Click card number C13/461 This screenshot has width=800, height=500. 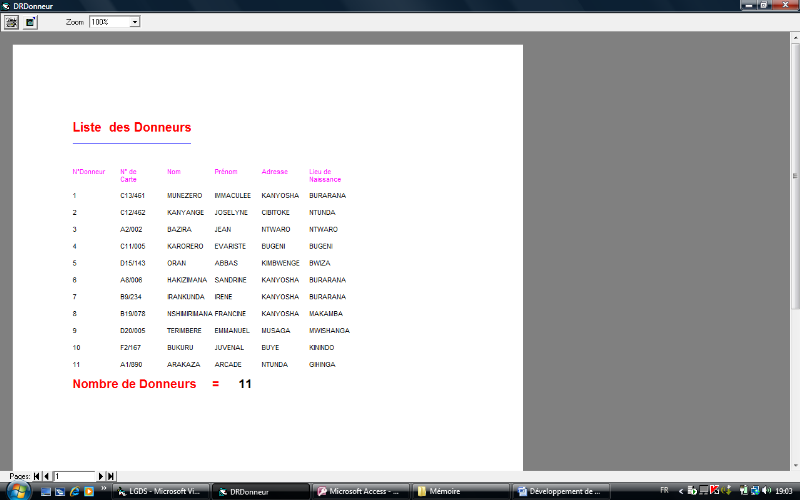(x=133, y=195)
